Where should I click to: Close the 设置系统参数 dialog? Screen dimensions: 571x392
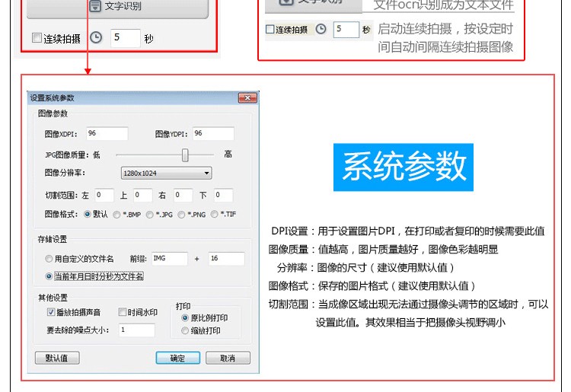click(247, 98)
